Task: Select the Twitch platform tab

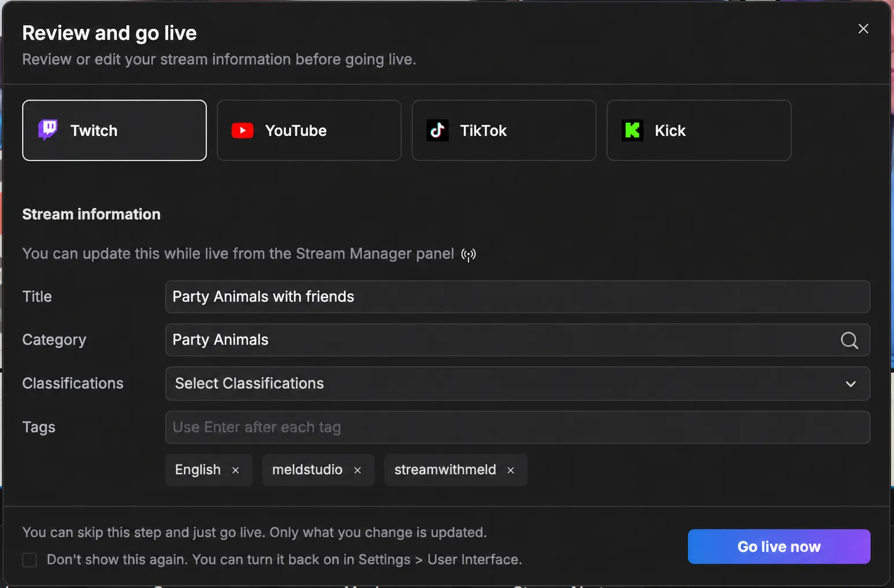Action: (x=114, y=130)
